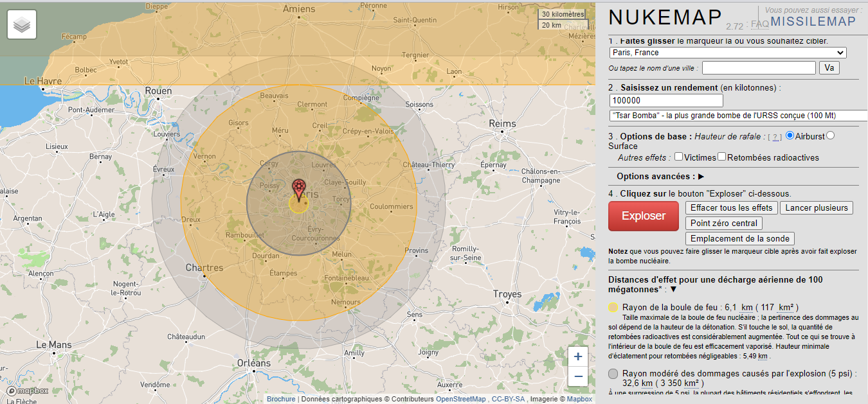Open the FAQ link

tap(760, 24)
